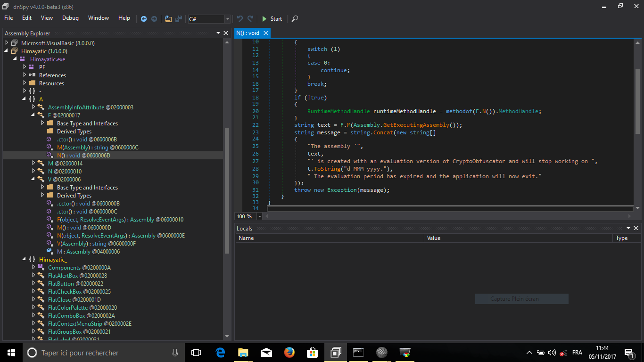Image resolution: width=644 pixels, height=362 pixels.
Task: Open Assembly Explorer window options dropdown
Action: 218,33
